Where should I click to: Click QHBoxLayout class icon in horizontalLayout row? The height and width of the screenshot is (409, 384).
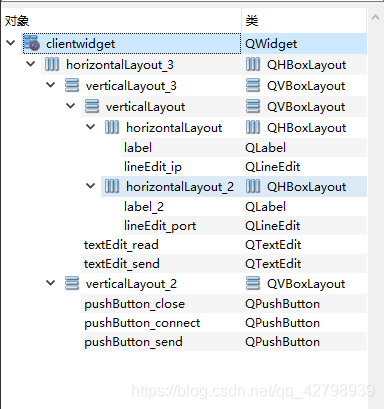click(x=253, y=127)
